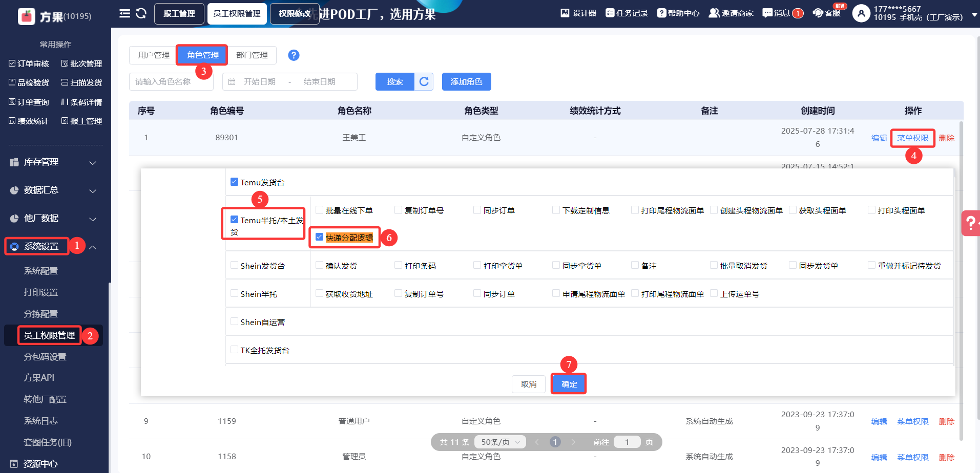Viewport: 980px width, 473px height.
Task: Click the 确定 confirm button
Action: click(569, 384)
